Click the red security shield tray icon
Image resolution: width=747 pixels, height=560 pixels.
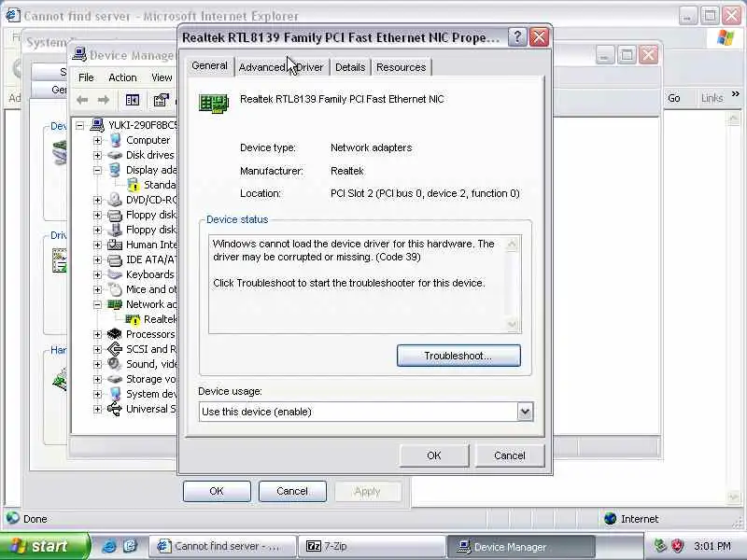pos(677,546)
